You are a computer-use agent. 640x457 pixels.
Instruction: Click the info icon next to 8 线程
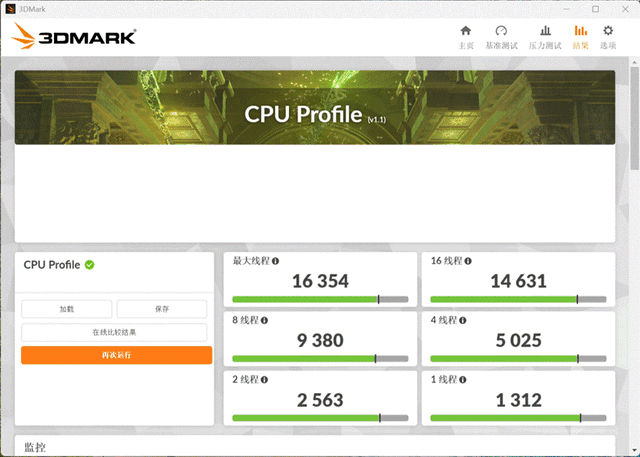click(264, 320)
